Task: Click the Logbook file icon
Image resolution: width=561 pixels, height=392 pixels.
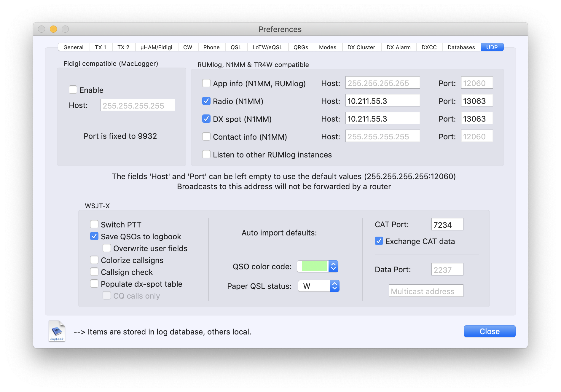Action: pyautogui.click(x=57, y=331)
